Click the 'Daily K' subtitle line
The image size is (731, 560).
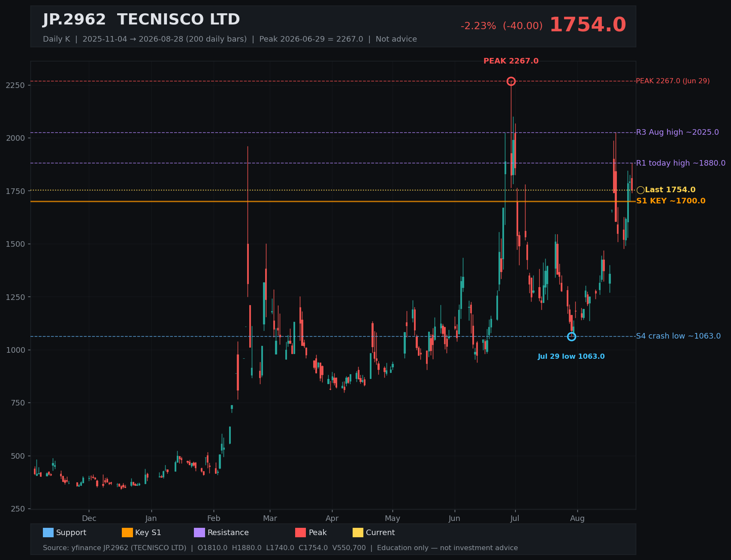click(x=230, y=39)
